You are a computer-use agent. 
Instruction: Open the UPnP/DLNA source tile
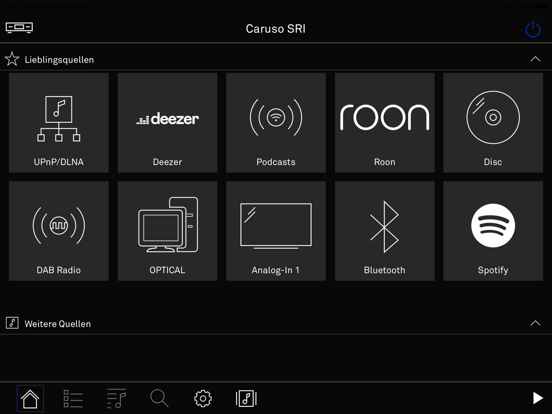59,123
